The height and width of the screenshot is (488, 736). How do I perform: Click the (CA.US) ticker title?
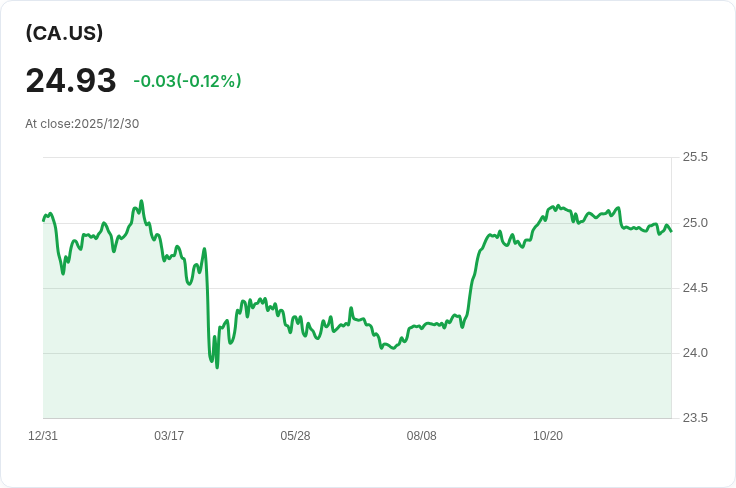[x=64, y=33]
